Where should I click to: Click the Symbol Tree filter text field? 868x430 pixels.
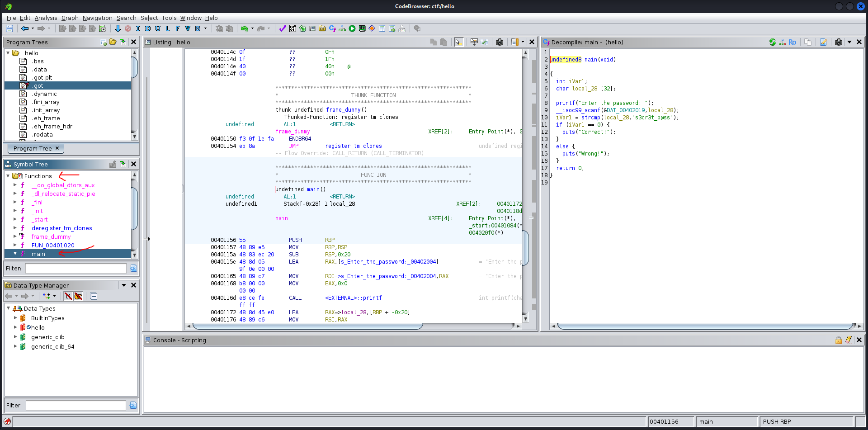point(75,268)
